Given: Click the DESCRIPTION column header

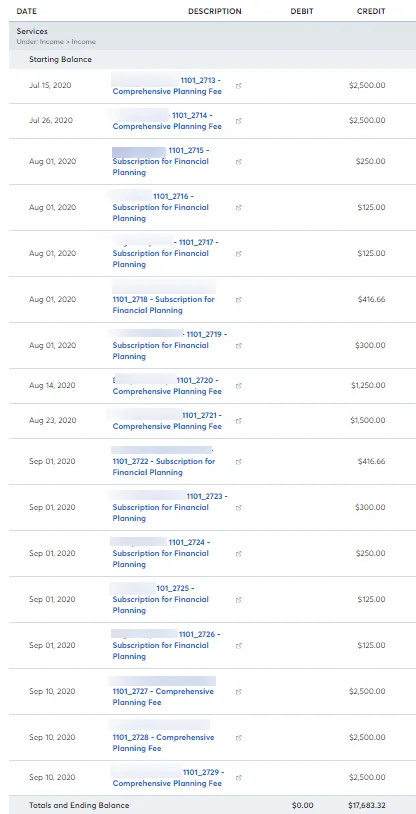Looking at the screenshot, I should click(214, 11).
